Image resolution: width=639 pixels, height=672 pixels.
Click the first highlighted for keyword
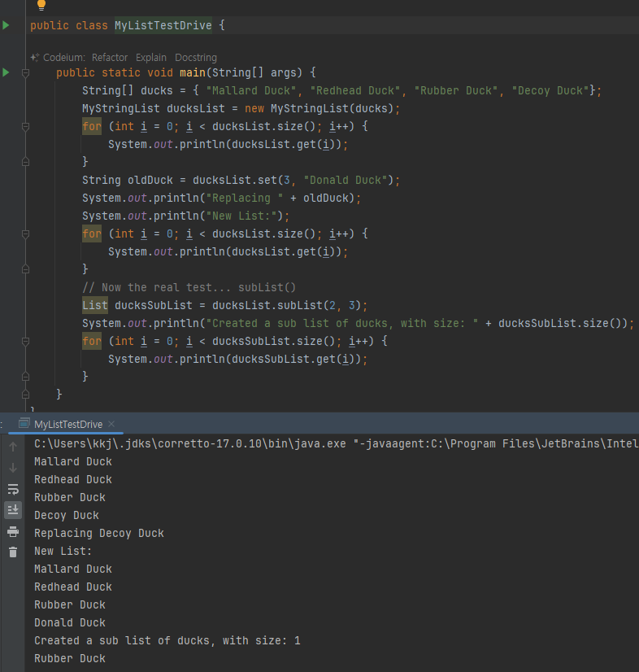tap(92, 126)
